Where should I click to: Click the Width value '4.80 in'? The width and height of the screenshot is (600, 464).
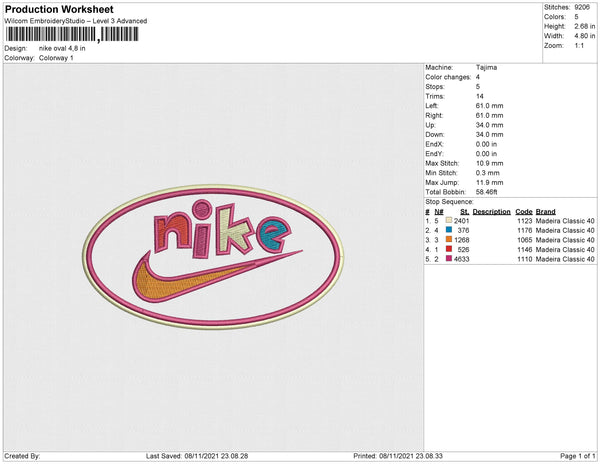coord(585,36)
